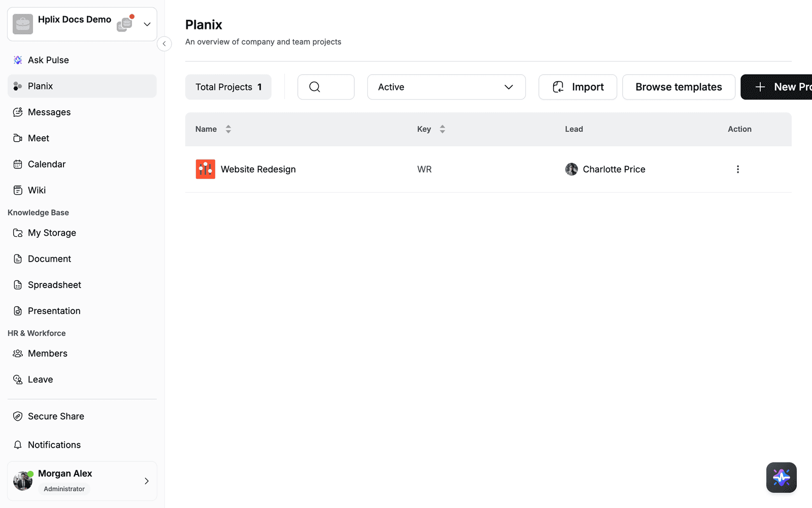Image resolution: width=812 pixels, height=508 pixels.
Task: Click the Presentation icon
Action: [x=18, y=311]
